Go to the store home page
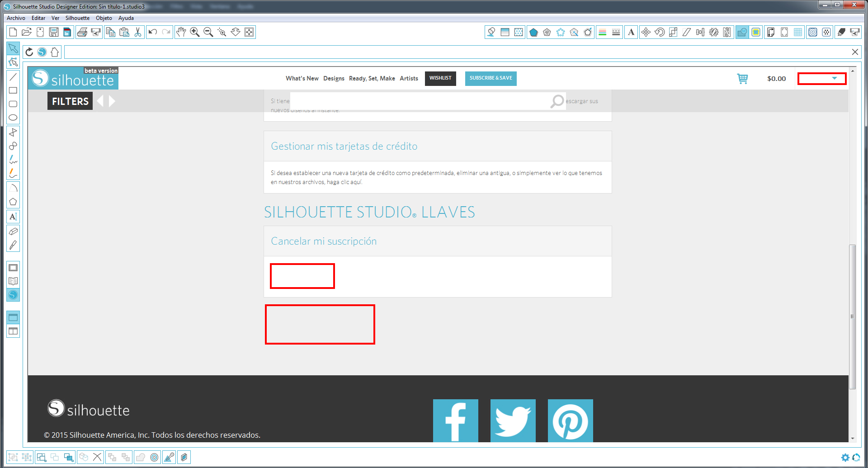The image size is (868, 468). [55, 52]
